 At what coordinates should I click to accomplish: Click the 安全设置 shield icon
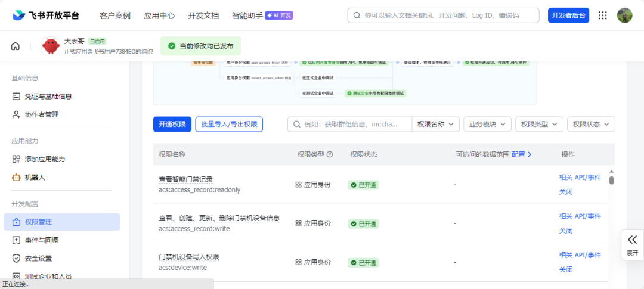click(x=16, y=259)
